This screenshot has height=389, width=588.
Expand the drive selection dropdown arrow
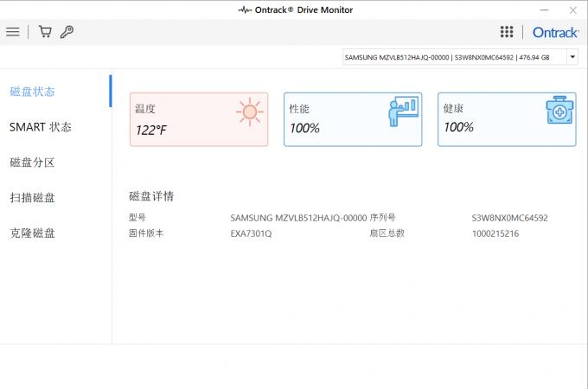[572, 57]
